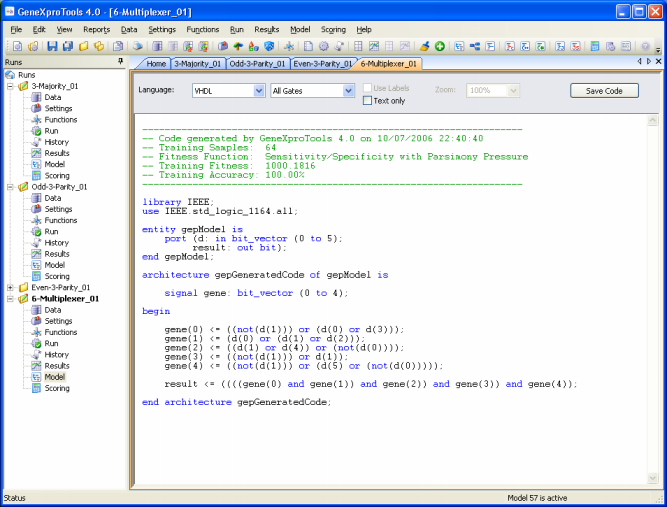Select Model under 6-Multiplexer_01

(x=55, y=377)
